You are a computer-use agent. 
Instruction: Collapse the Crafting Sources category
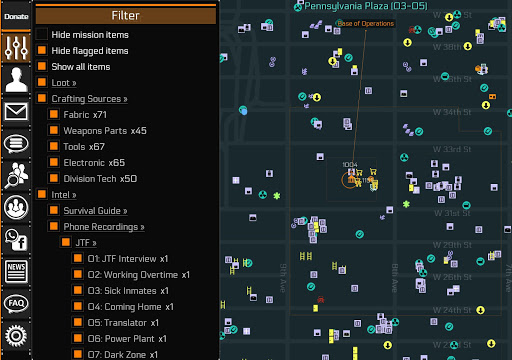(x=89, y=99)
